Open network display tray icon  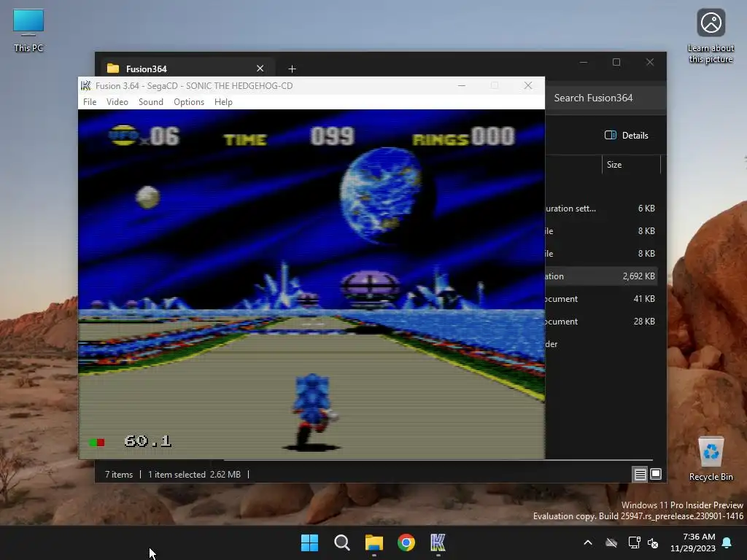(634, 542)
